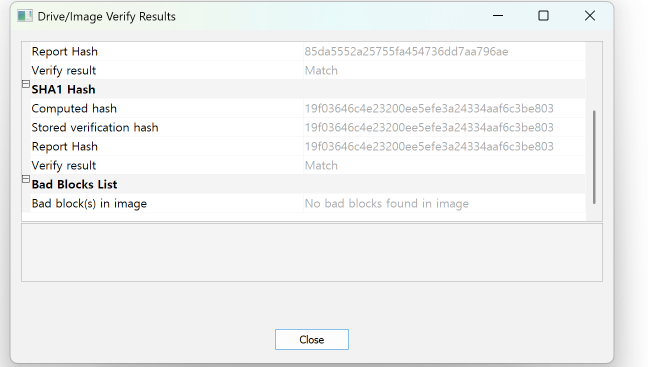The width and height of the screenshot is (648, 367).
Task: Select hash value 85da5552a25755fa454736dd7aa796ae
Action: point(406,51)
